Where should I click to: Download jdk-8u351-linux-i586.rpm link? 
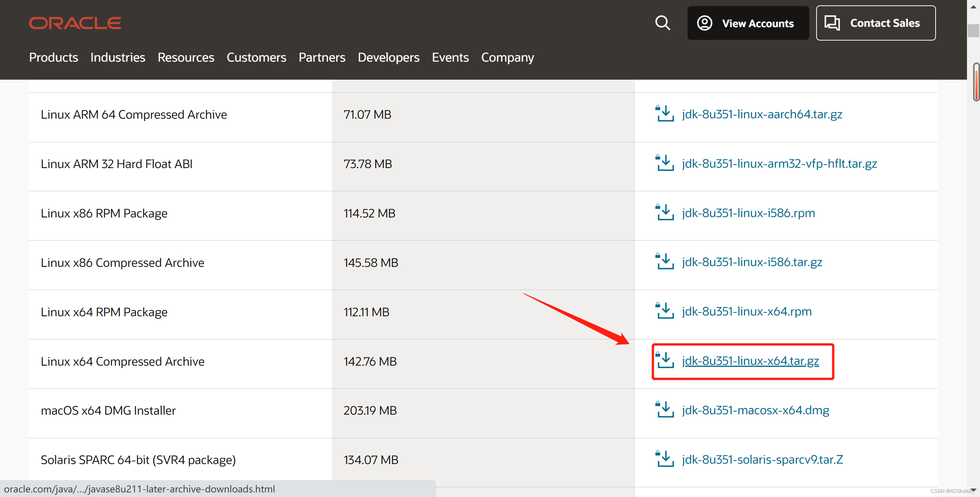(748, 213)
